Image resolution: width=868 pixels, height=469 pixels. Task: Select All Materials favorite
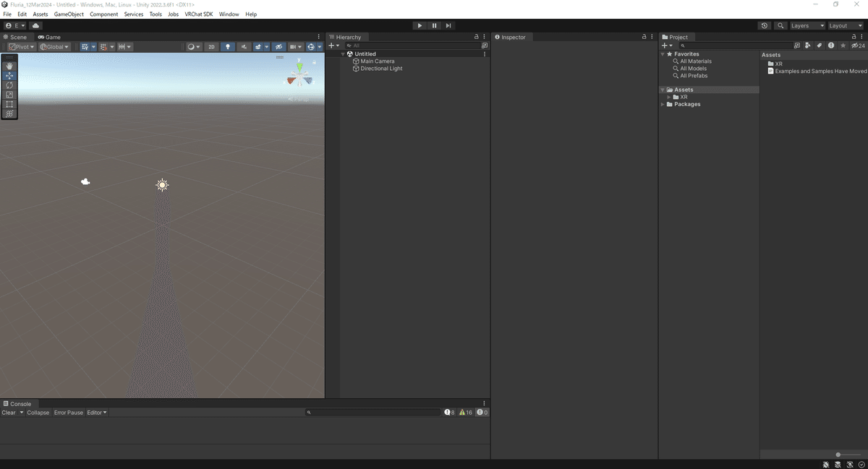[696, 61]
